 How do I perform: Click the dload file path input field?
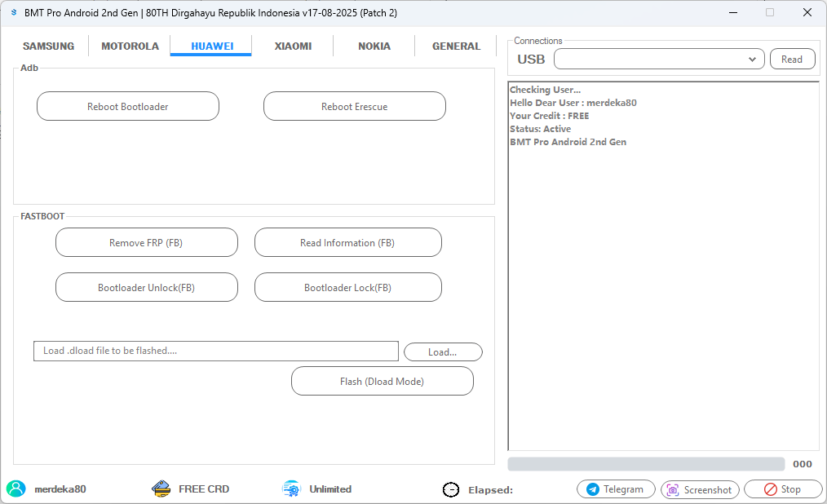point(215,351)
